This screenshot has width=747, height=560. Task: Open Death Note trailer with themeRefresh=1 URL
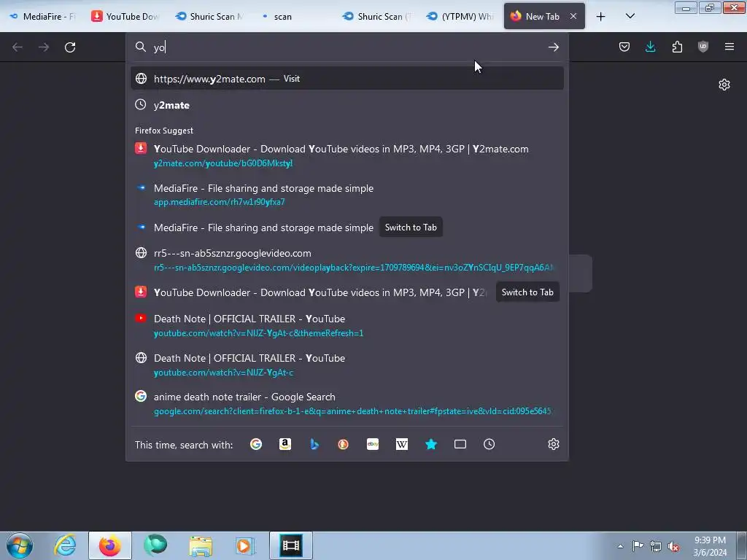pos(347,326)
